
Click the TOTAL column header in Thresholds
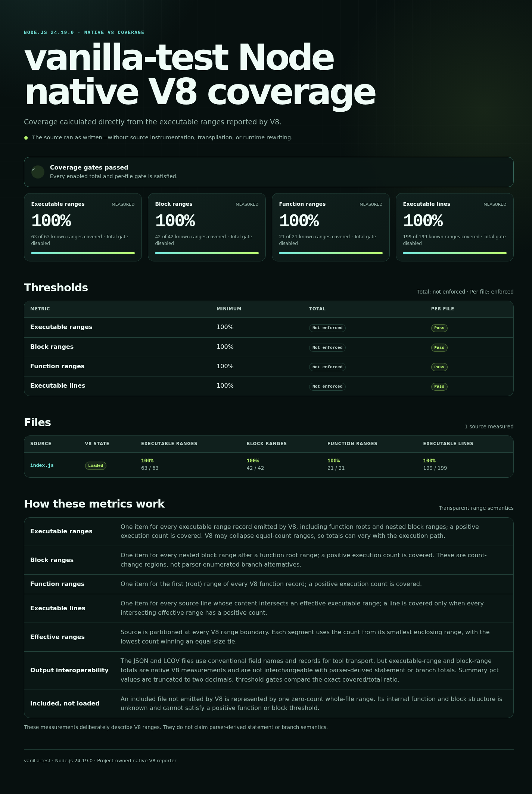pos(317,309)
